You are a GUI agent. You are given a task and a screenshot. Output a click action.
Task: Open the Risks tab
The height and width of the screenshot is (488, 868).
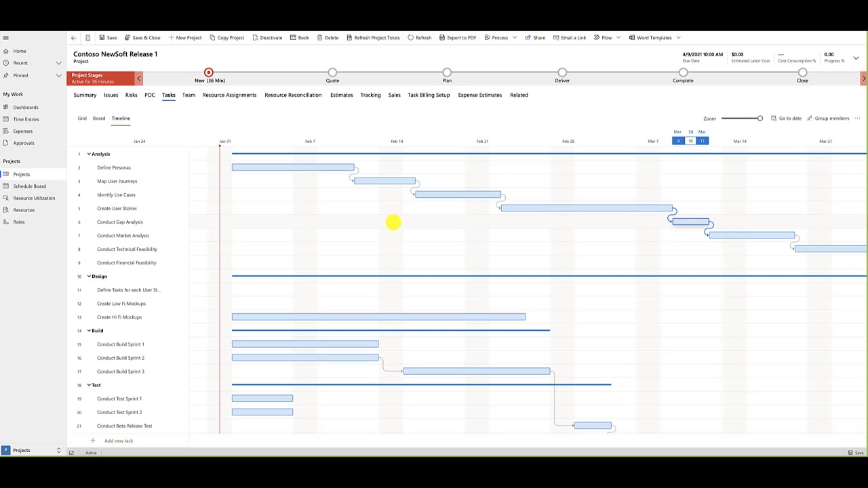point(131,95)
